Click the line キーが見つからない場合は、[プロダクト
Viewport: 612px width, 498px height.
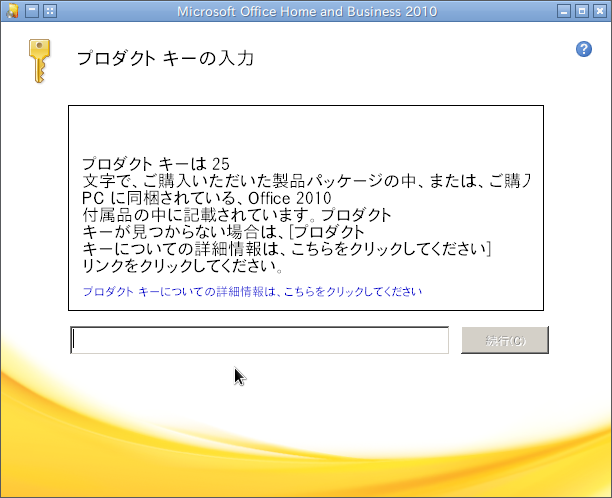223,232
